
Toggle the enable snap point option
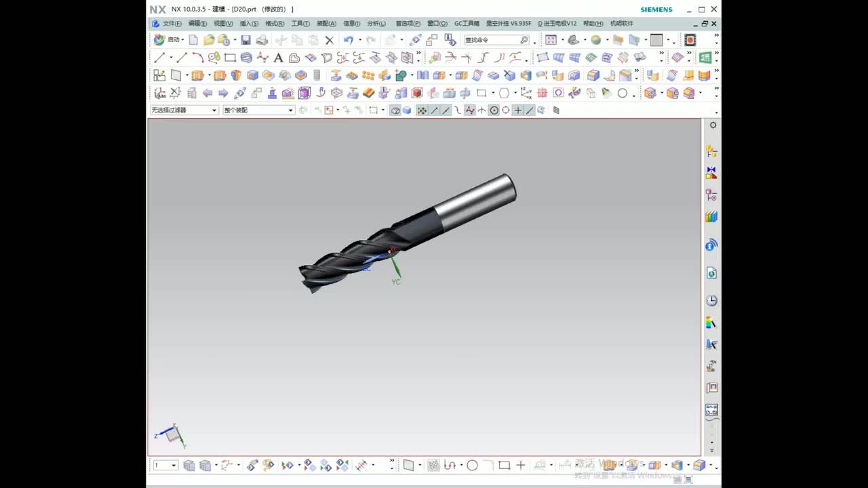(x=422, y=110)
